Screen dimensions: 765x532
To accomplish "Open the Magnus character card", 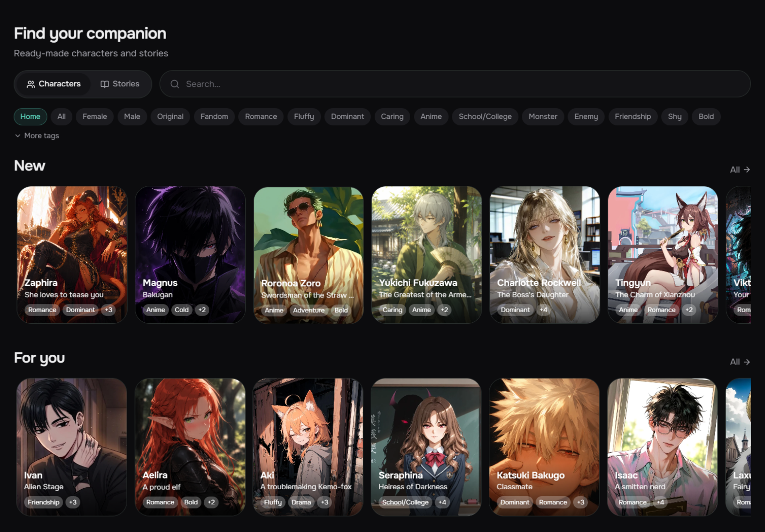I will pos(190,255).
